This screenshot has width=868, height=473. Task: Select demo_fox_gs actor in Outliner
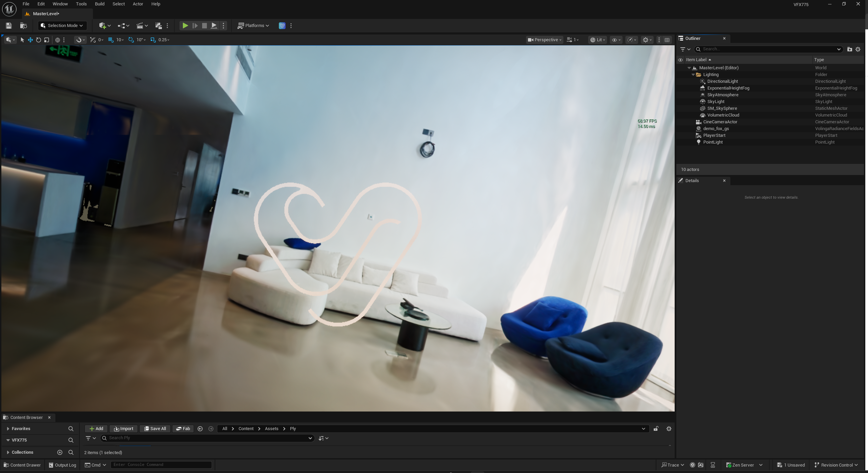tap(716, 129)
